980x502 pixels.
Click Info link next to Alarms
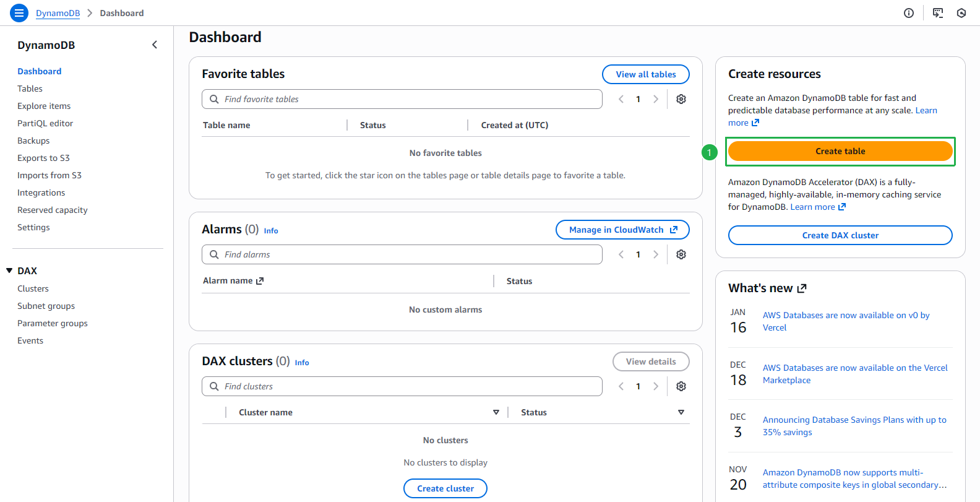(x=271, y=231)
